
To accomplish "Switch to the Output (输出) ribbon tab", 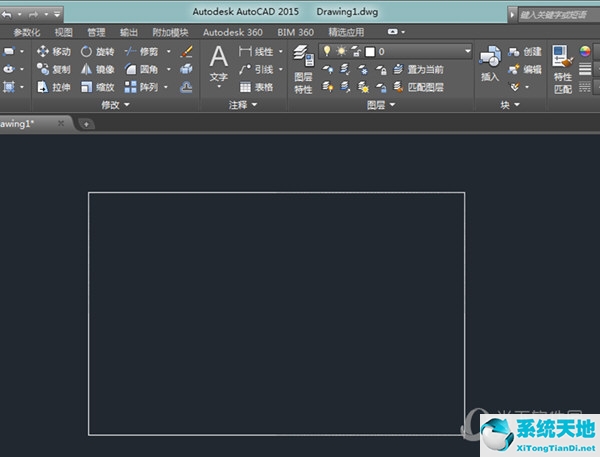I will tap(129, 32).
